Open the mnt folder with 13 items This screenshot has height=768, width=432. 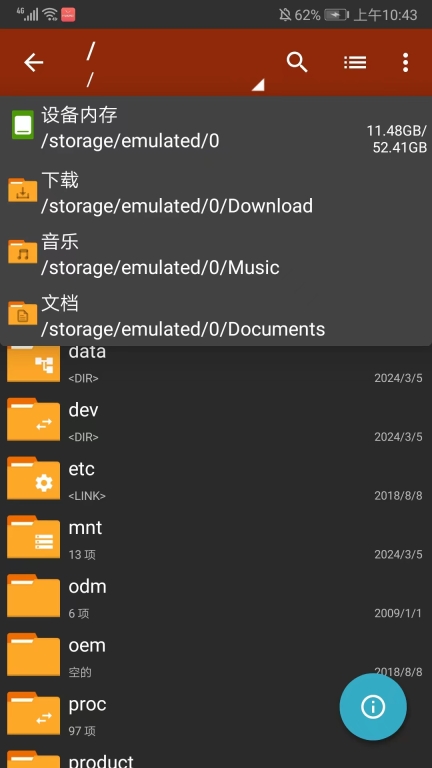[216, 537]
